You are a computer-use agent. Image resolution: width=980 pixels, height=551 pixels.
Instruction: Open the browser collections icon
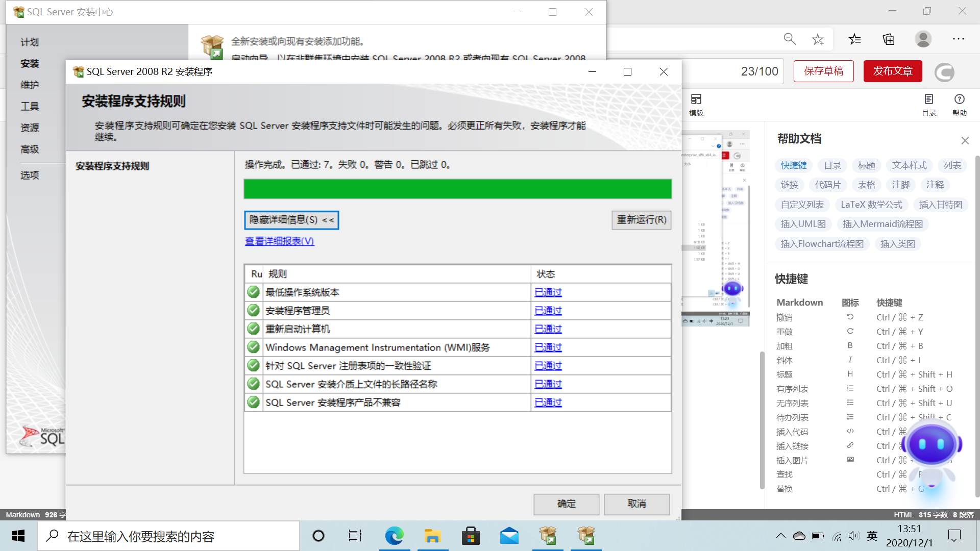click(889, 39)
